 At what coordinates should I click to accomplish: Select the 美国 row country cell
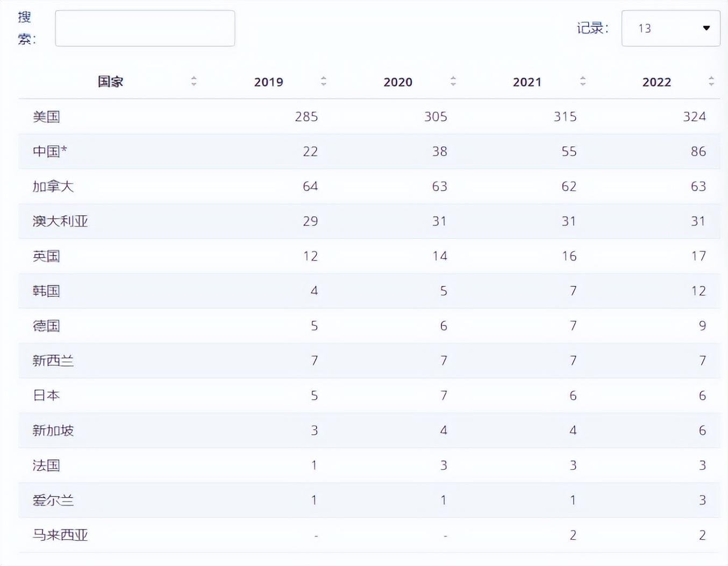[x=46, y=117]
